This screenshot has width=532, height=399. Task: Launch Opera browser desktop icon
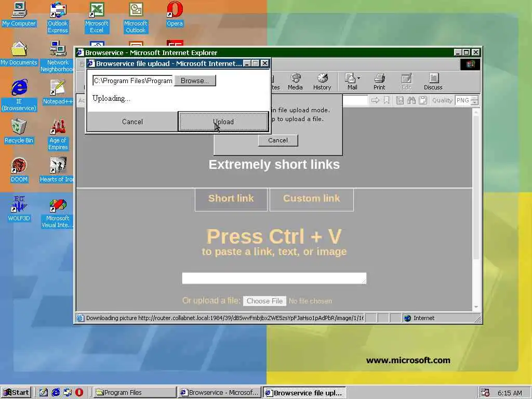pyautogui.click(x=175, y=14)
